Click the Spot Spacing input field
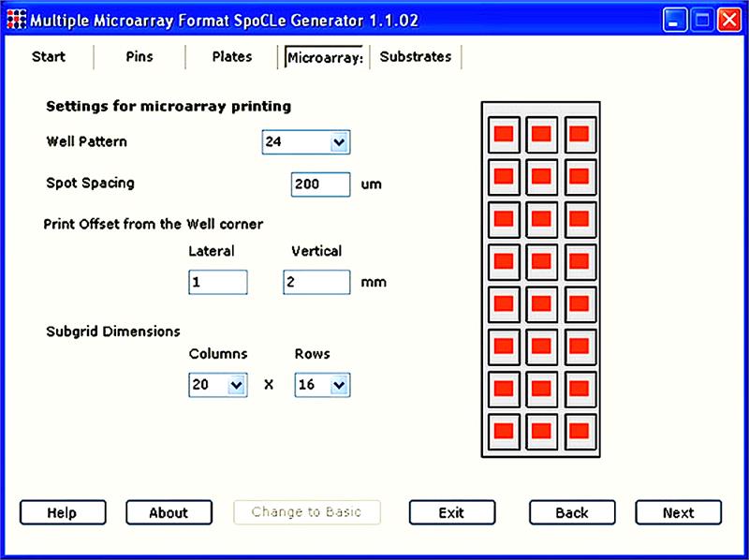749x560 pixels. [x=320, y=184]
